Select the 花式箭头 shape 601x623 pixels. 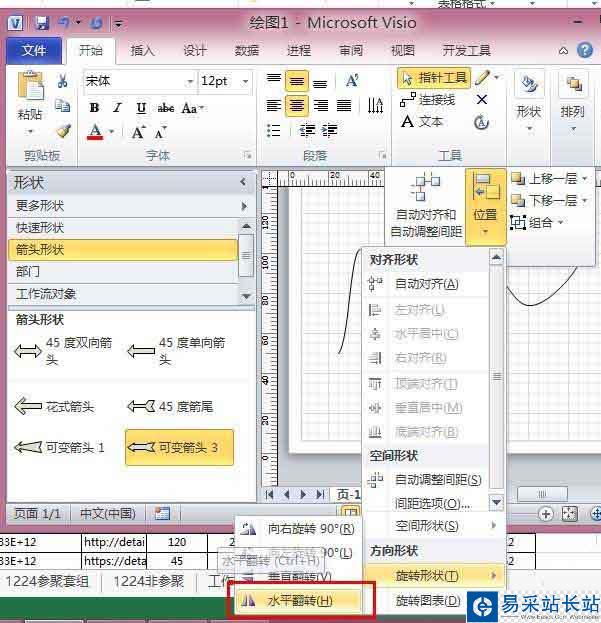point(55,406)
